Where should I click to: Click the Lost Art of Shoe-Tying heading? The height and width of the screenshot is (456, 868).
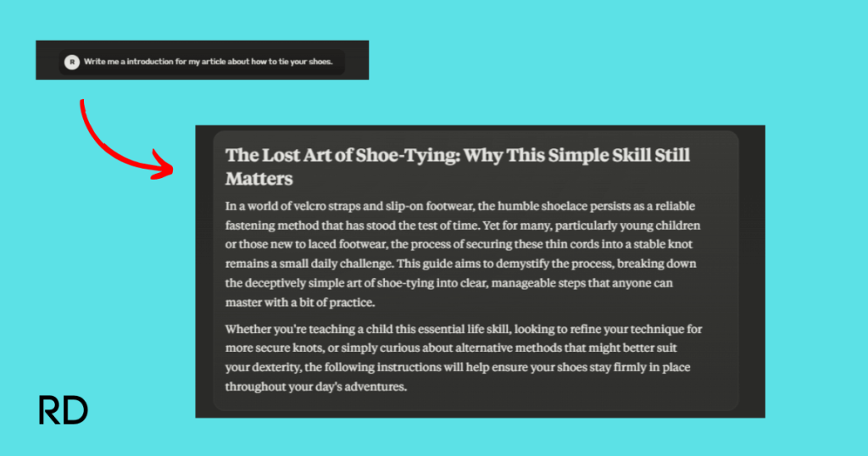pyautogui.click(x=458, y=167)
